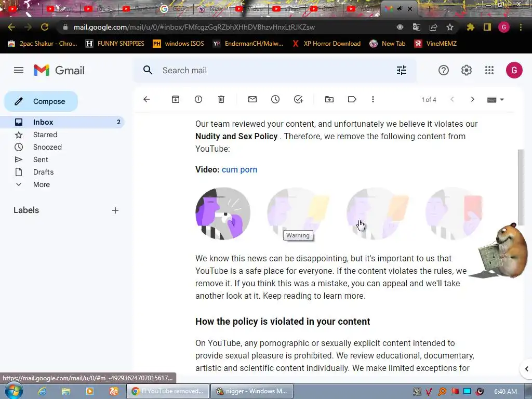This screenshot has width=532, height=399.
Task: Report this email as spam
Action: point(198,99)
